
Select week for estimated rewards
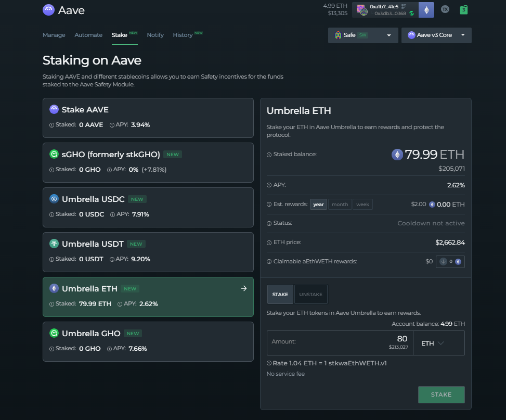tap(362, 204)
